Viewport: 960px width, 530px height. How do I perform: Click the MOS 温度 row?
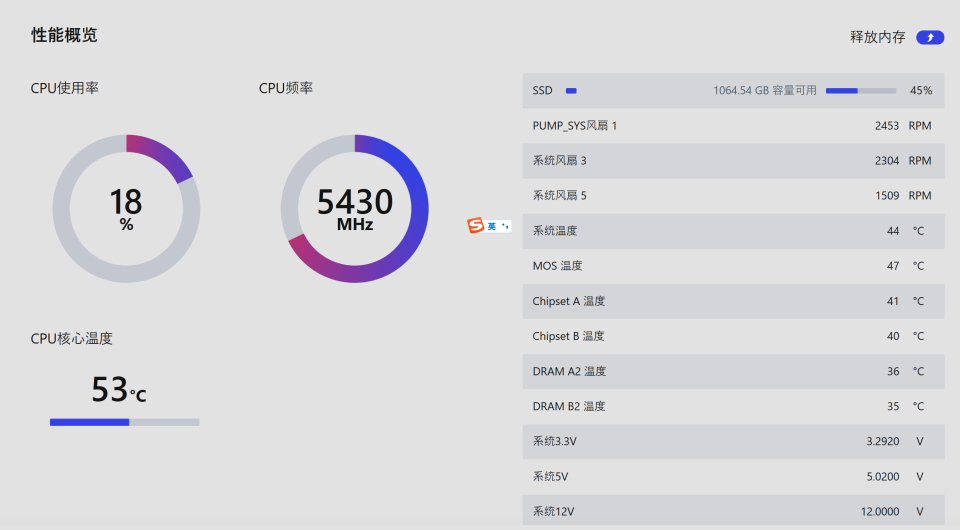point(732,266)
